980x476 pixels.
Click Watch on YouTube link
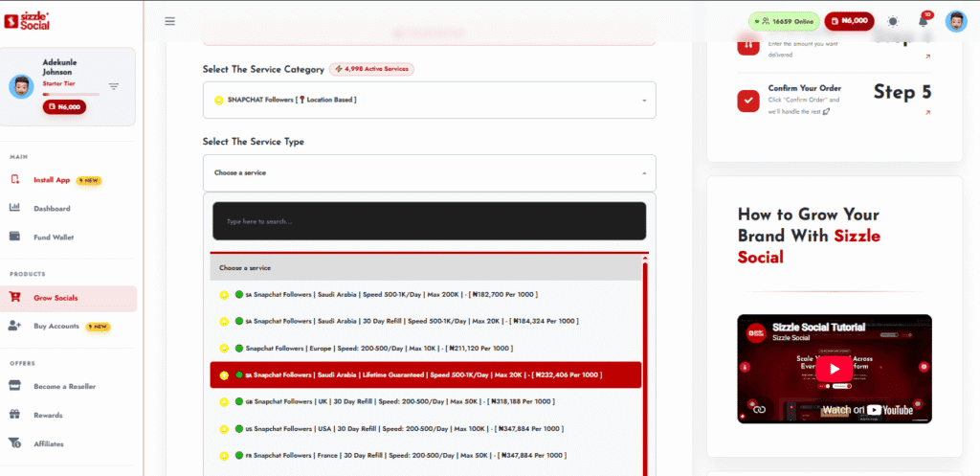click(x=867, y=410)
